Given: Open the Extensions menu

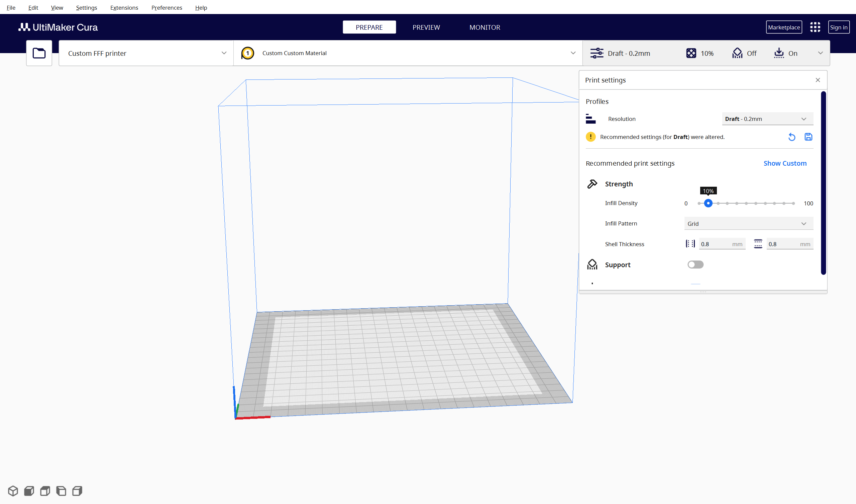Looking at the screenshot, I should 124,7.
